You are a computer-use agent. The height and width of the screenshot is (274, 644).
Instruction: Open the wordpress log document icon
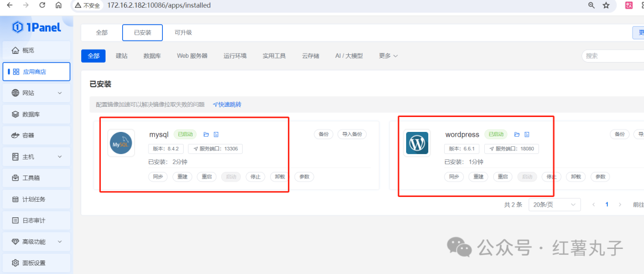click(527, 134)
